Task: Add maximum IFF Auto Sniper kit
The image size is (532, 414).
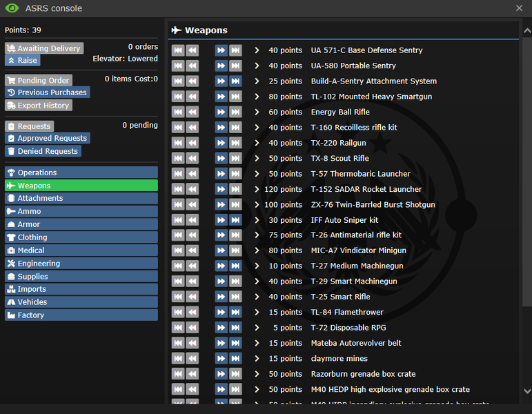Action: coord(235,220)
